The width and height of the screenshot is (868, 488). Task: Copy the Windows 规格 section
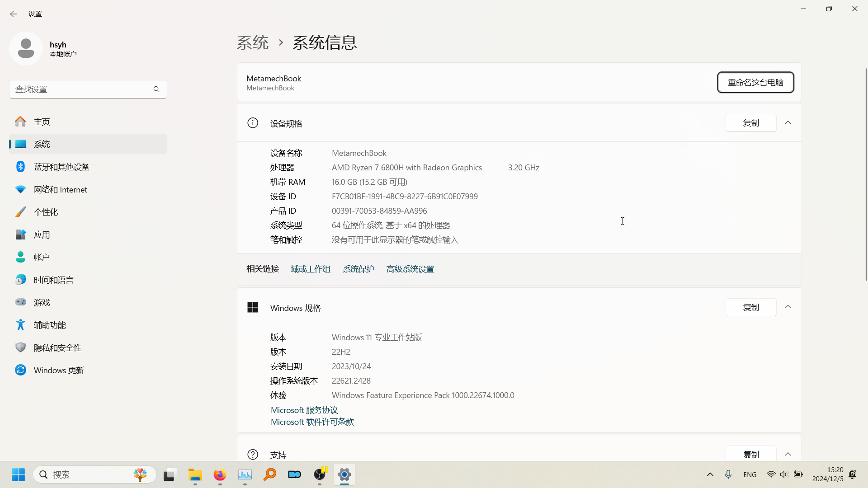coord(751,307)
